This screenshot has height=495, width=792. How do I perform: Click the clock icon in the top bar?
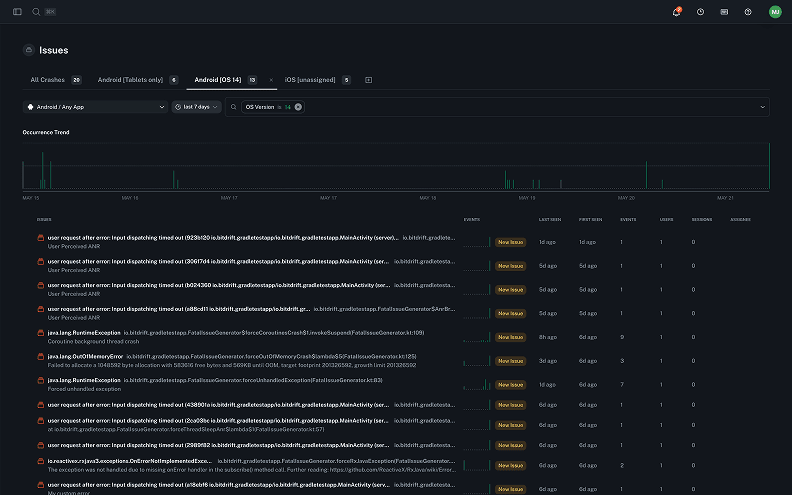[700, 12]
